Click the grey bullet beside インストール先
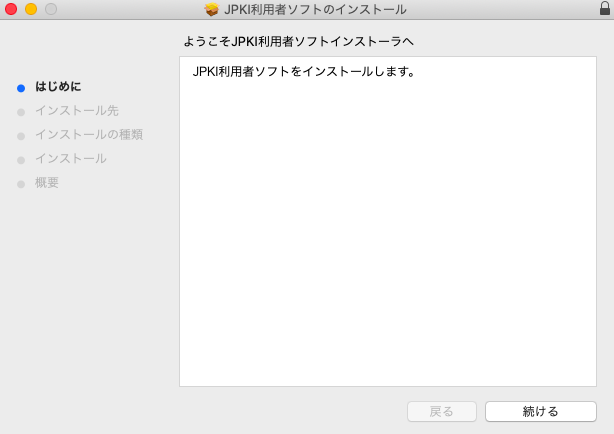Screen dimensions: 614x434 click(21, 112)
